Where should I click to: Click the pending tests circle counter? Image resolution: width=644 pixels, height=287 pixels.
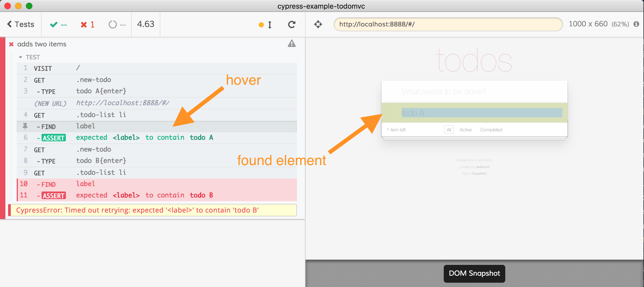click(117, 25)
